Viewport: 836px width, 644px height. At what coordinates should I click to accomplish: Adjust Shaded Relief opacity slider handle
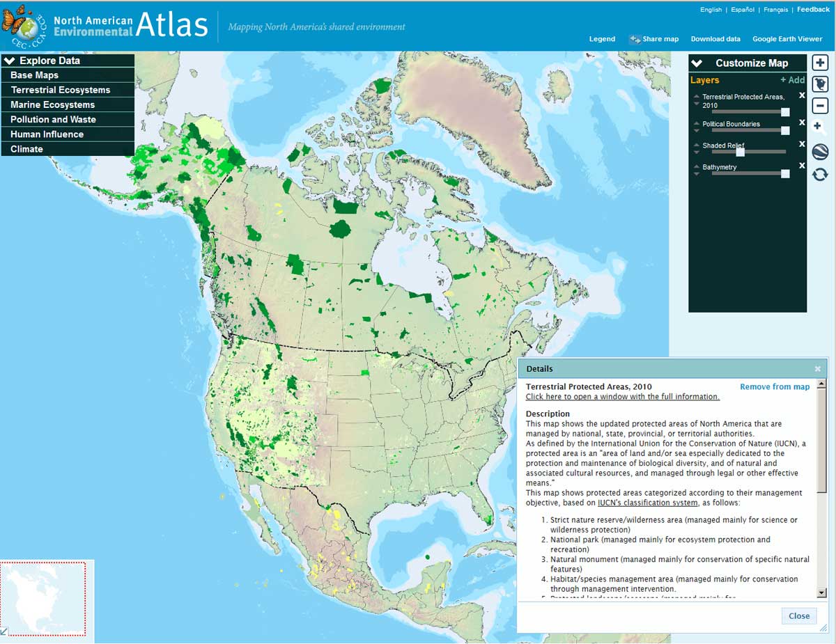[741, 152]
